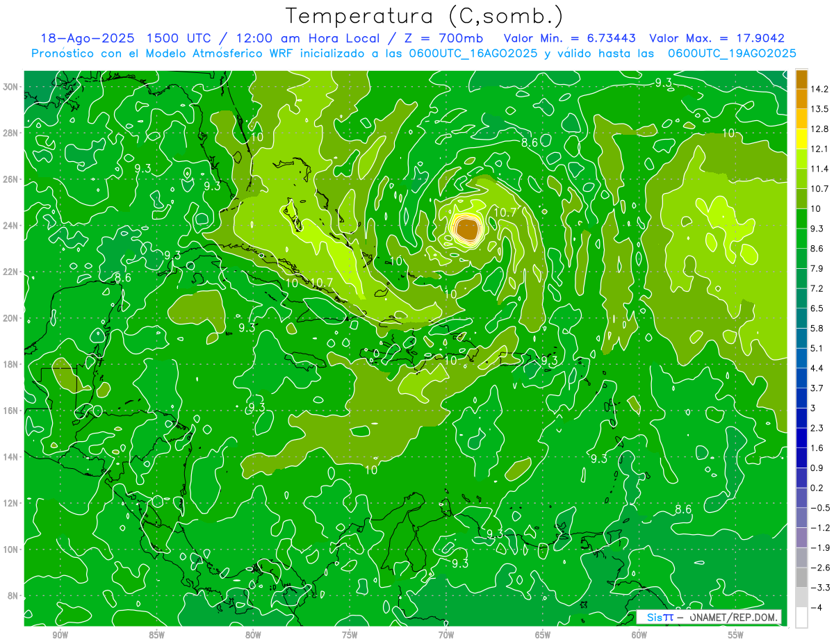Click 'Valor Max. = 17.9042' text
Viewport: 834px width, 644px height.
coord(717,38)
